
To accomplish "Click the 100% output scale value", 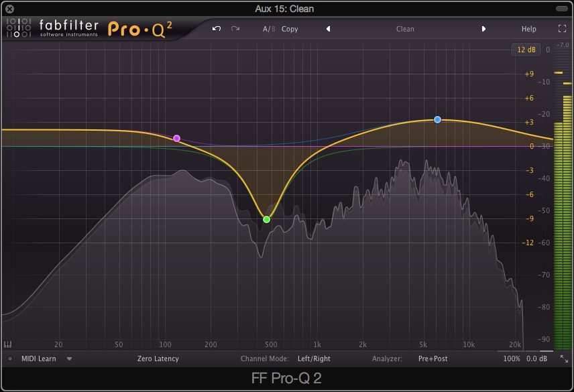I will click(512, 358).
